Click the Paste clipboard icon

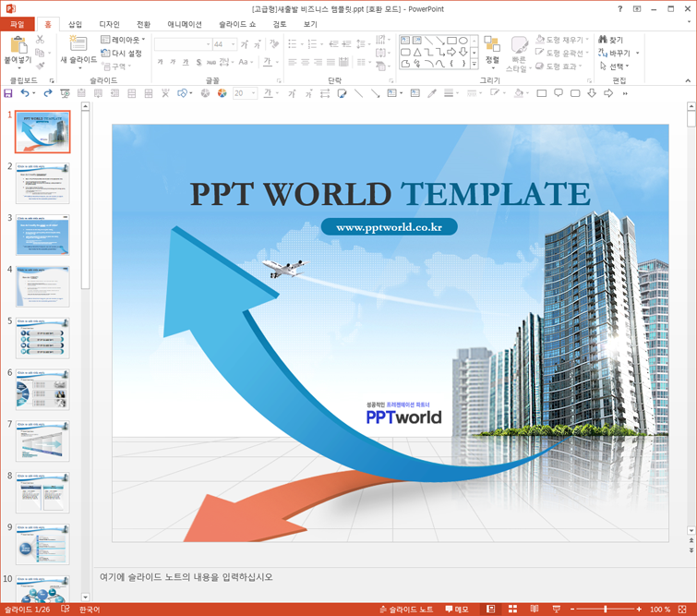click(x=18, y=45)
